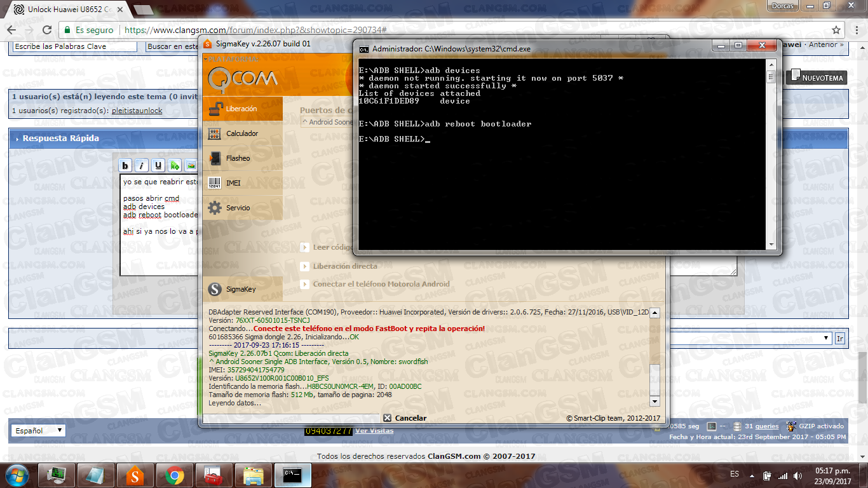
Task: Reload the page in Chrome
Action: tap(46, 30)
